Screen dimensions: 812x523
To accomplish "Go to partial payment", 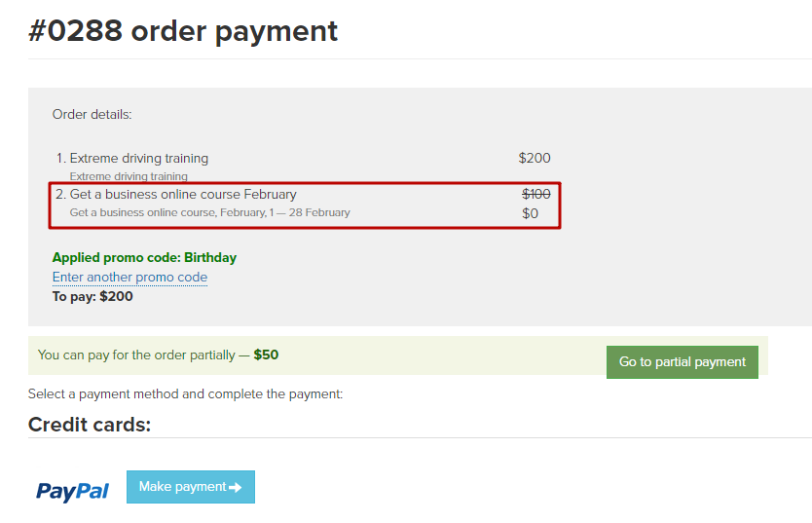I will [x=682, y=362].
